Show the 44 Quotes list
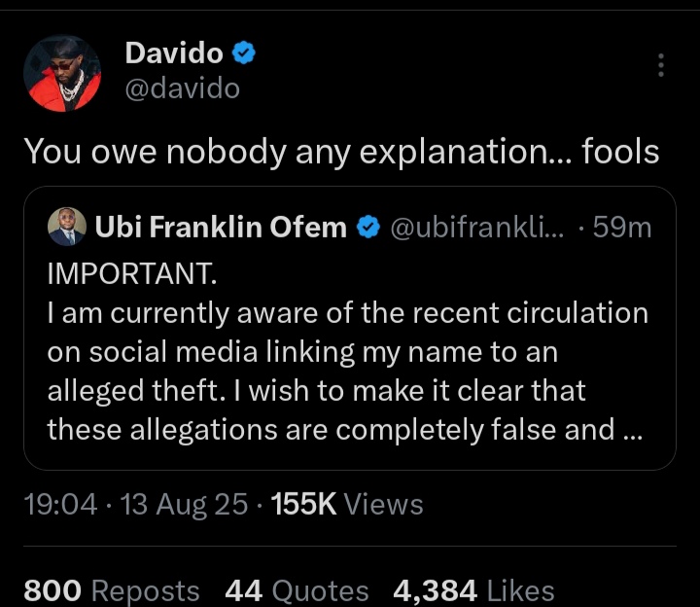700x607 pixels. click(297, 589)
